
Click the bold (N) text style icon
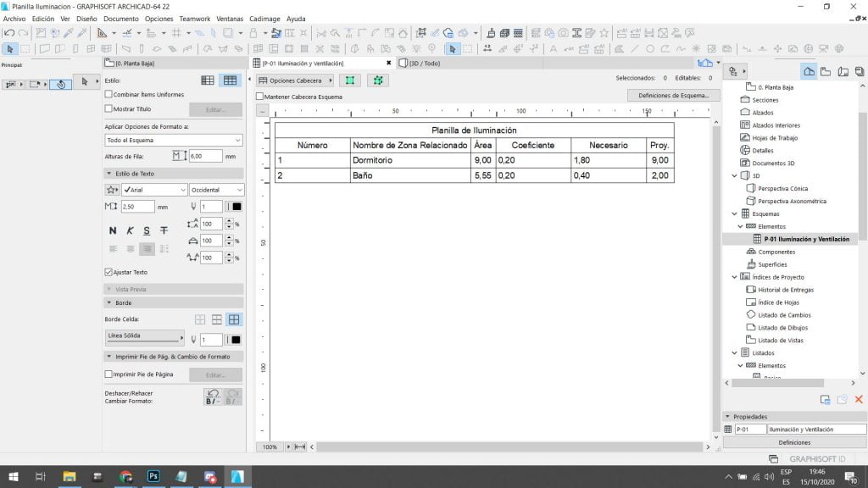(x=113, y=230)
